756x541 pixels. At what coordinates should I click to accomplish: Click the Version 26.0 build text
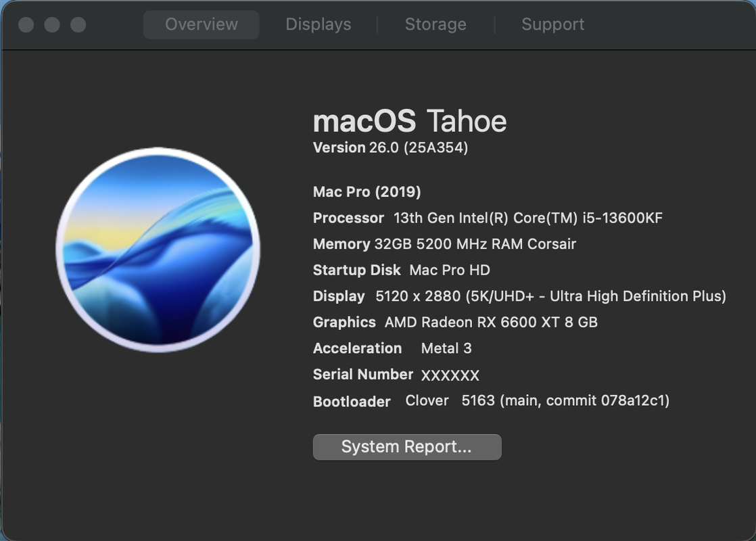(391, 147)
